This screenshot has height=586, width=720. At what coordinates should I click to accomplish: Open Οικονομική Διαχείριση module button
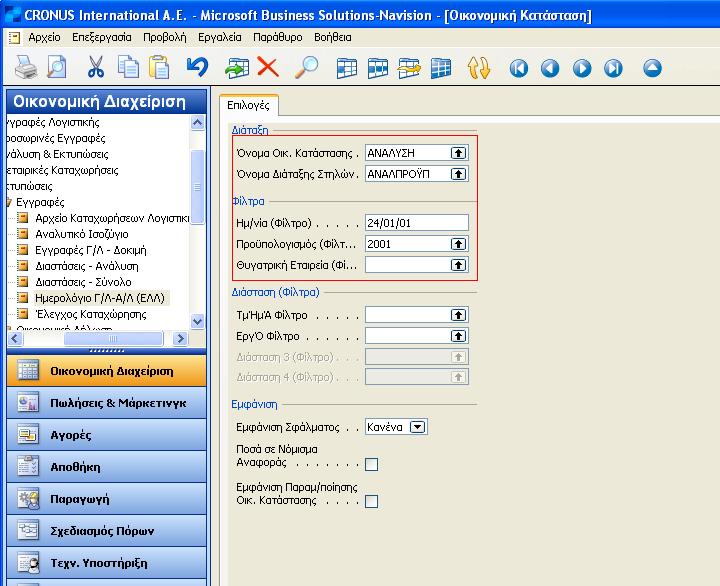point(107,371)
